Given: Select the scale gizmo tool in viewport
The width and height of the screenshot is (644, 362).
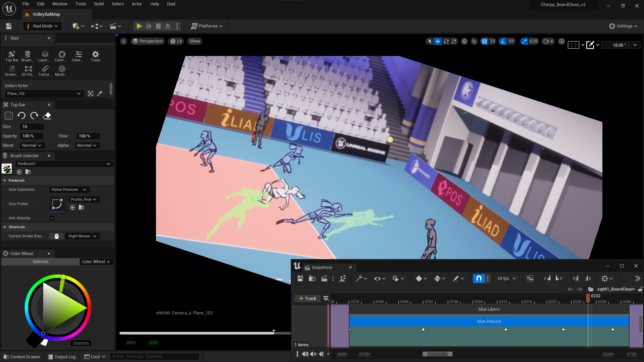Looking at the screenshot, I should point(454,41).
